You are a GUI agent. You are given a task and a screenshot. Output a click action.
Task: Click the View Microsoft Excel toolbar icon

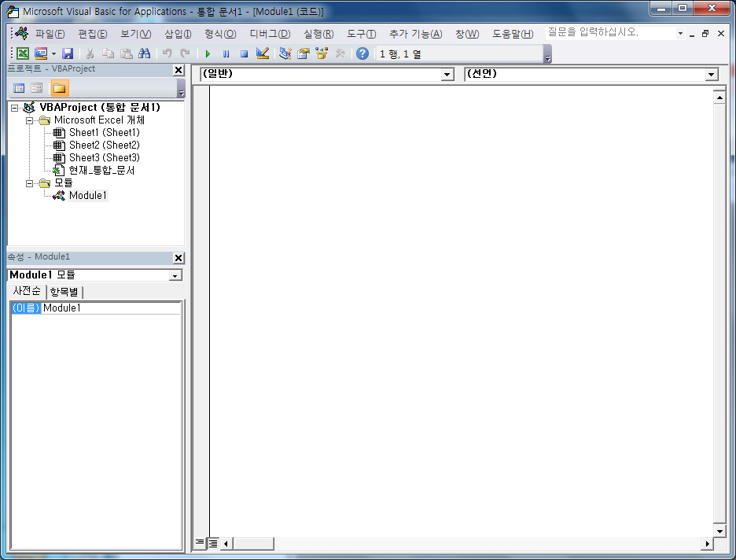[23, 53]
